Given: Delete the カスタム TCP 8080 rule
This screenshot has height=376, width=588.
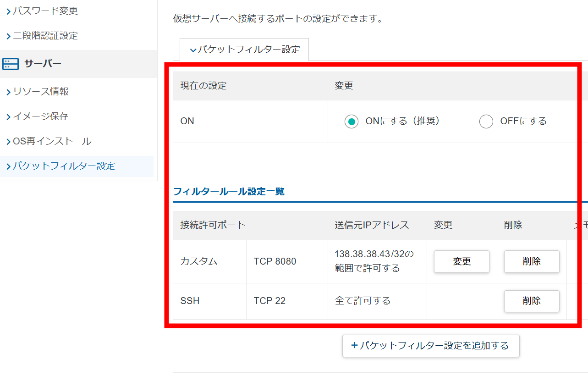Looking at the screenshot, I should tap(531, 261).
